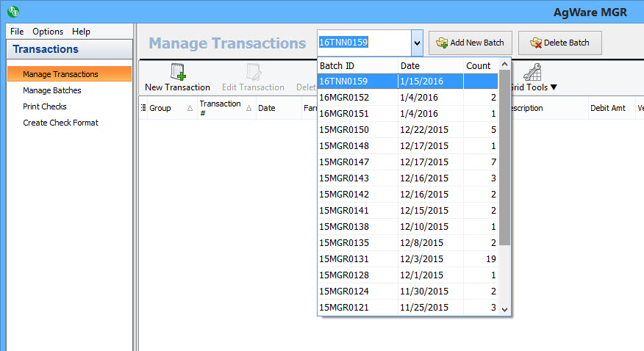This screenshot has width=644, height=351.
Task: Sort by the Transaction # column header
Action: 220,108
